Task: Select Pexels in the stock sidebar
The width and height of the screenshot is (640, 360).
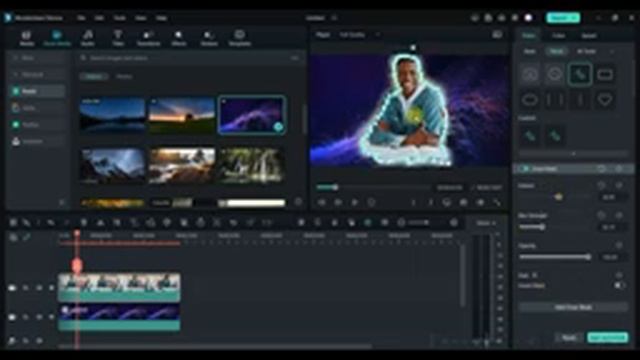Action: 37,91
